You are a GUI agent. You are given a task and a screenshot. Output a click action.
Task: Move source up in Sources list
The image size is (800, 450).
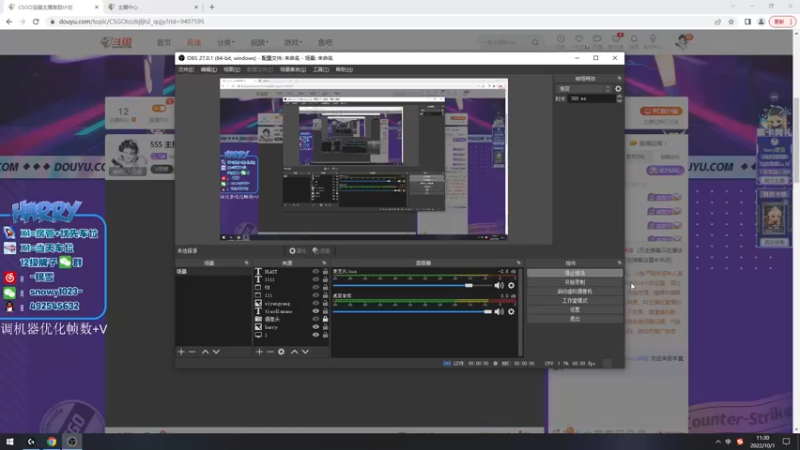pyautogui.click(x=294, y=352)
